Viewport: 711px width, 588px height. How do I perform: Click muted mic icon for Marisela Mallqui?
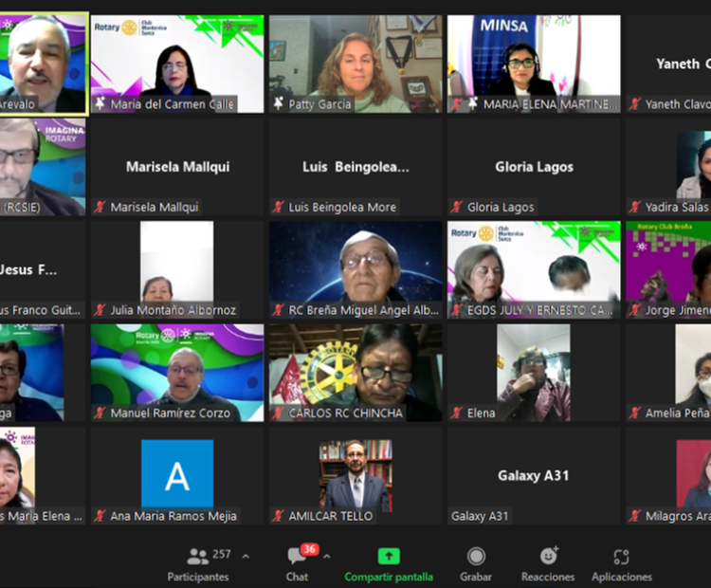pyautogui.click(x=100, y=207)
